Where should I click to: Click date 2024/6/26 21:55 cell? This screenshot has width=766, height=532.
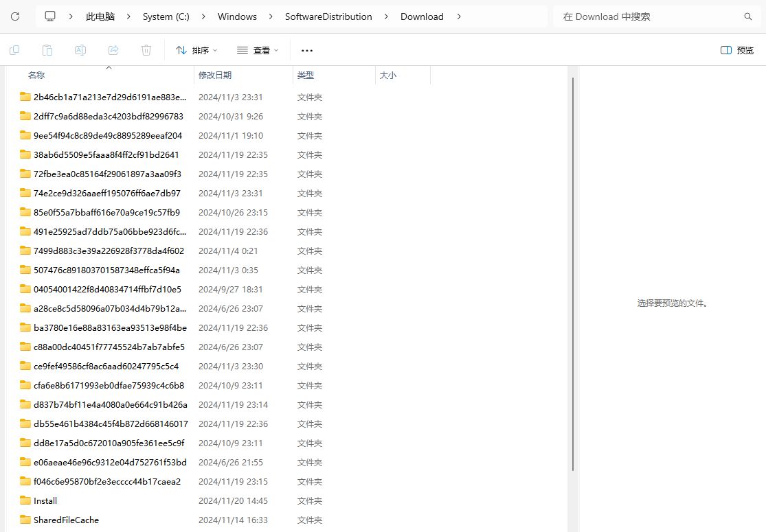pyautogui.click(x=231, y=462)
